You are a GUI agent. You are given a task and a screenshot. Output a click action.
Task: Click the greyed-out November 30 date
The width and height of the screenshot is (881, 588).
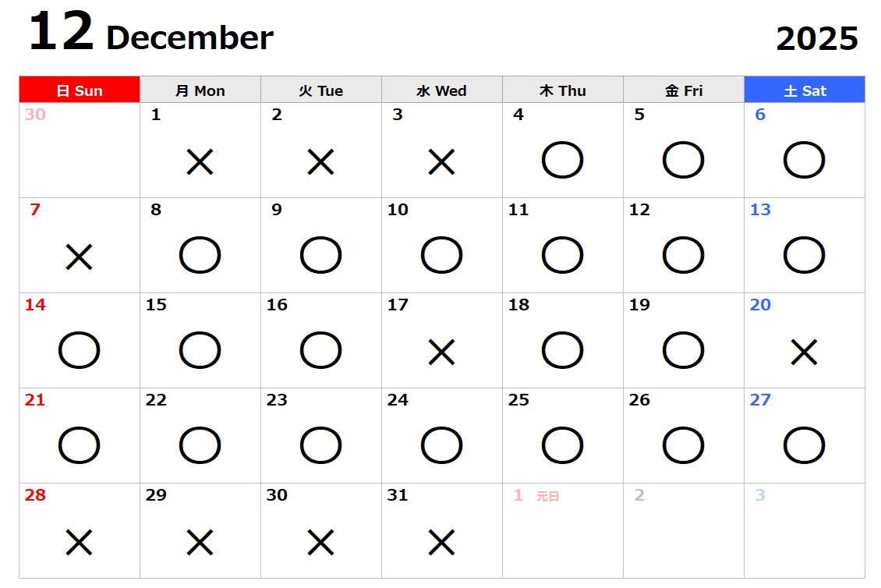coord(35,115)
